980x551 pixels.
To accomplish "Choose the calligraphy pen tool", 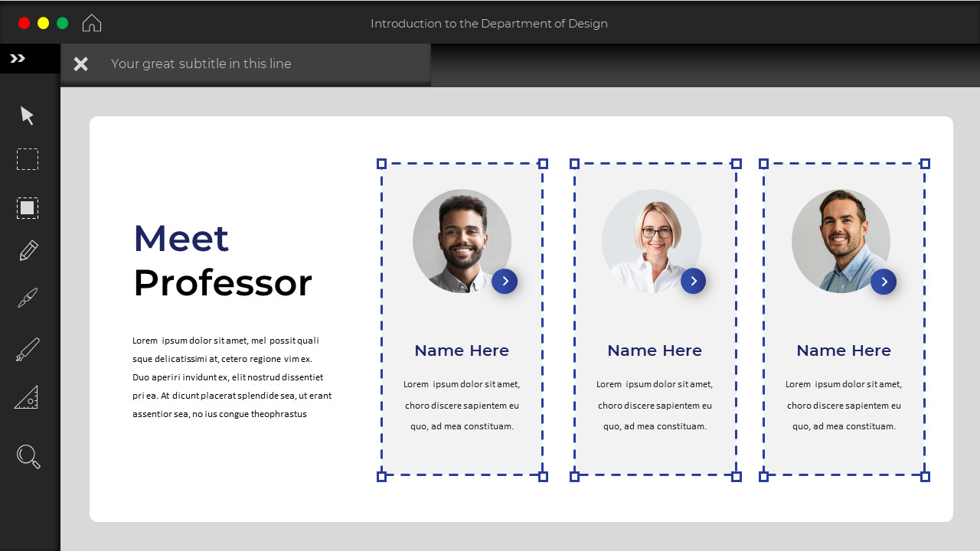I will coord(27,349).
